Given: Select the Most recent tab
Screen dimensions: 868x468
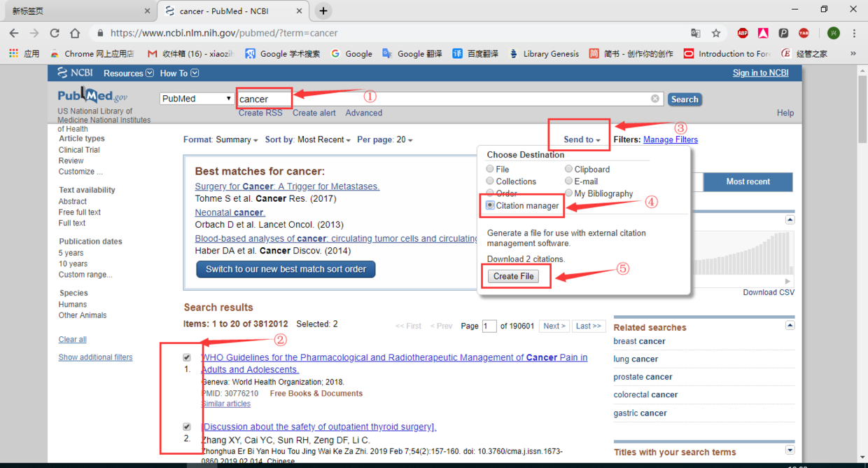Looking at the screenshot, I should point(748,181).
